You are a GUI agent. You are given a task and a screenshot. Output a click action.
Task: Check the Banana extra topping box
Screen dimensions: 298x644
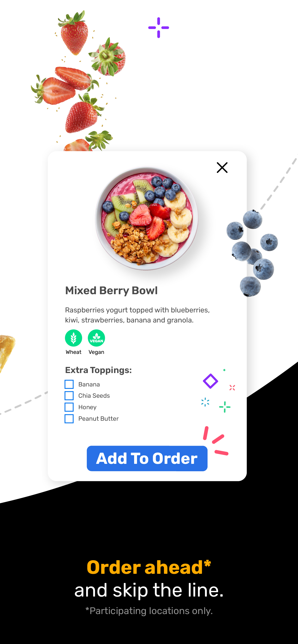point(69,384)
